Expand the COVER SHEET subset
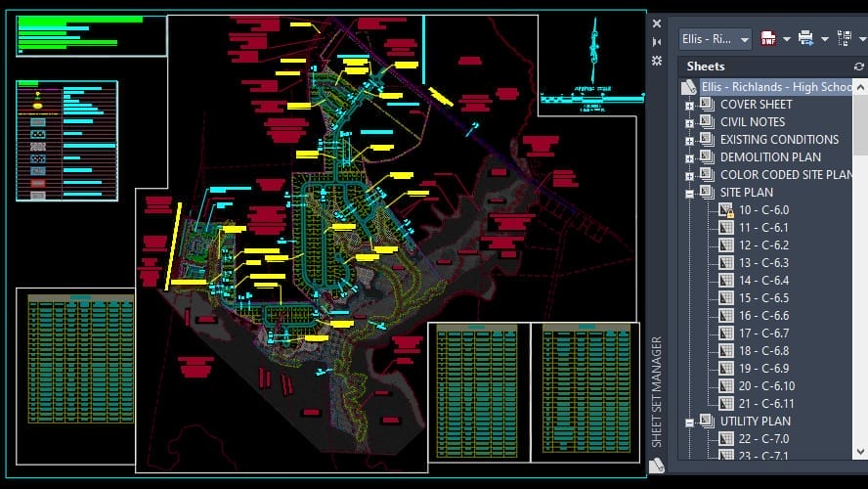The height and width of the screenshot is (489, 868). tap(690, 106)
